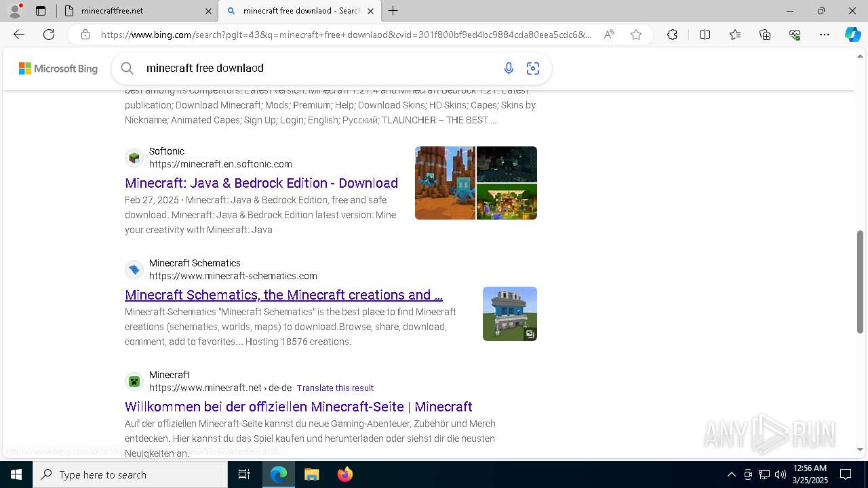Screen dimensions: 868x488
Task: Click Translate this result
Action: click(335, 388)
